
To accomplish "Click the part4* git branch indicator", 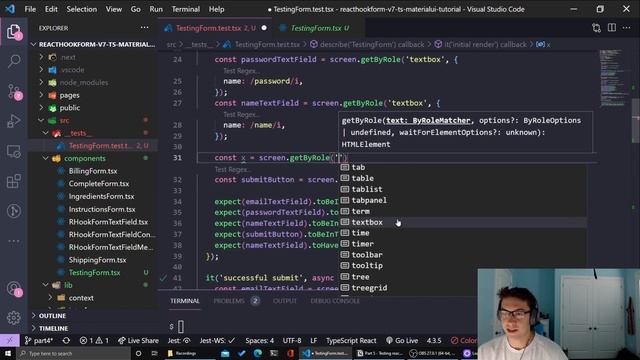I will 39,340.
